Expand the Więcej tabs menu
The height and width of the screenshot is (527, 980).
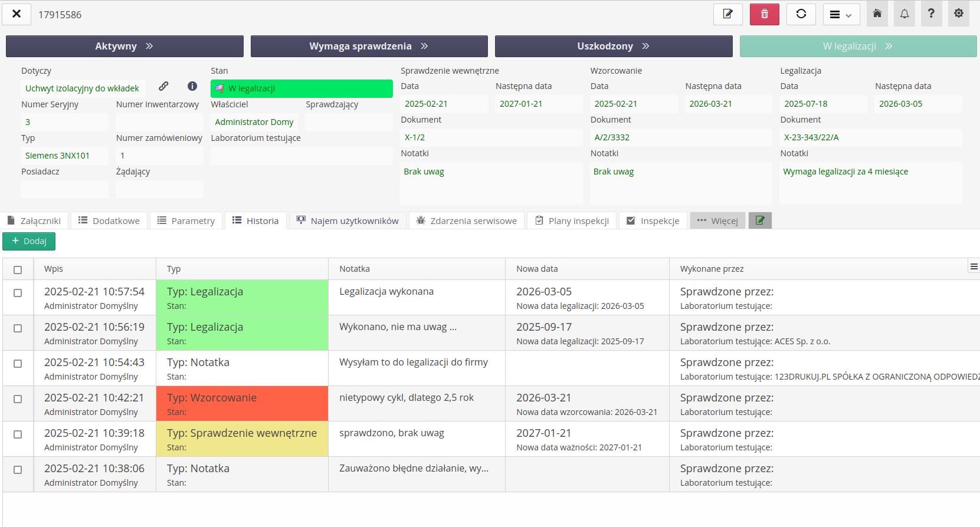click(717, 221)
